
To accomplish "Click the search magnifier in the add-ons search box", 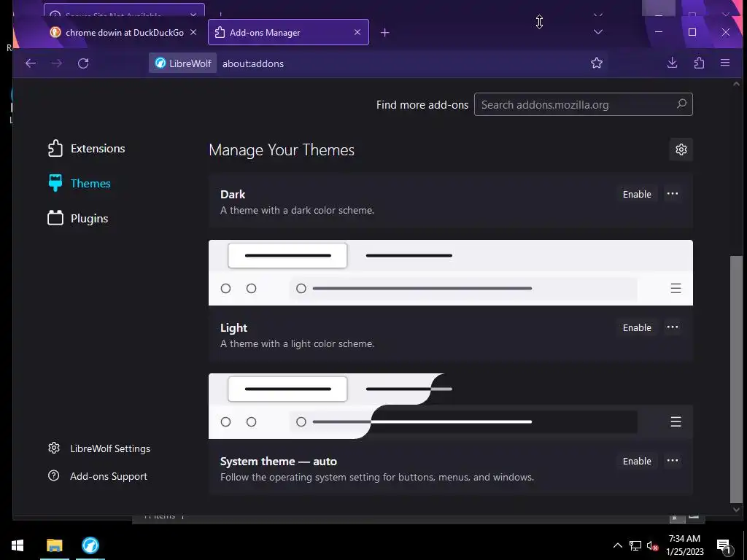I will click(x=682, y=104).
